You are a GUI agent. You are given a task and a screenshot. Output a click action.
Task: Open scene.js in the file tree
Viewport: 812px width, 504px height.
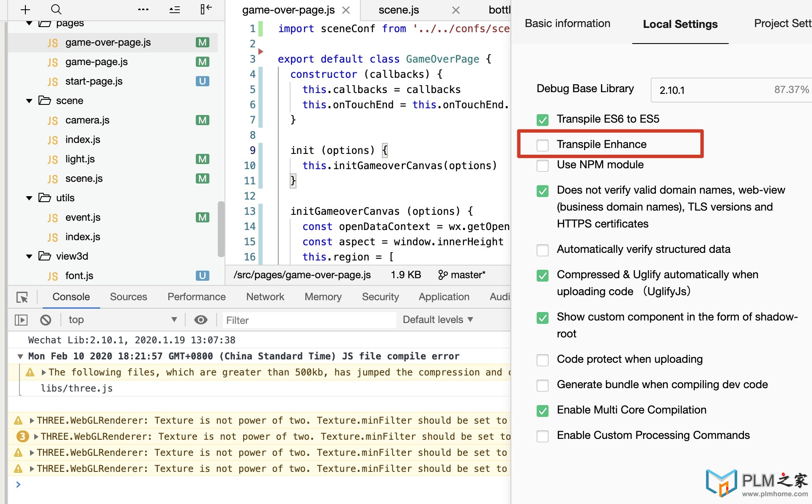[84, 178]
